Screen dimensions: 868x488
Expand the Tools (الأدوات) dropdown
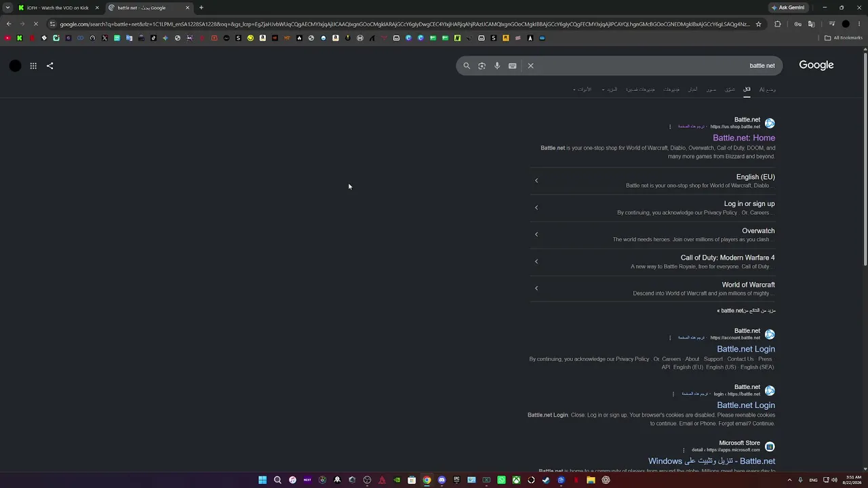583,89
